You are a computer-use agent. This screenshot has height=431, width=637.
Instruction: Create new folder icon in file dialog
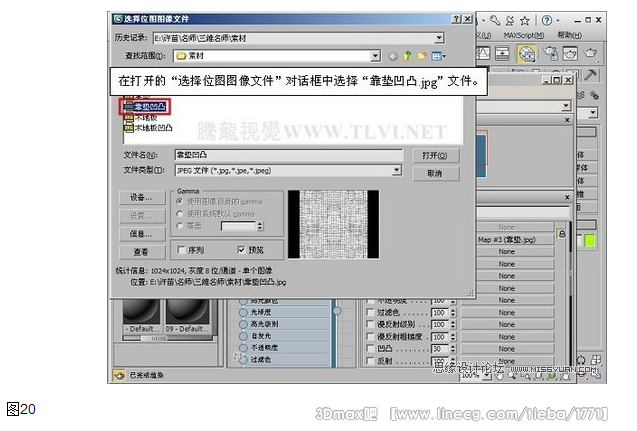422,56
